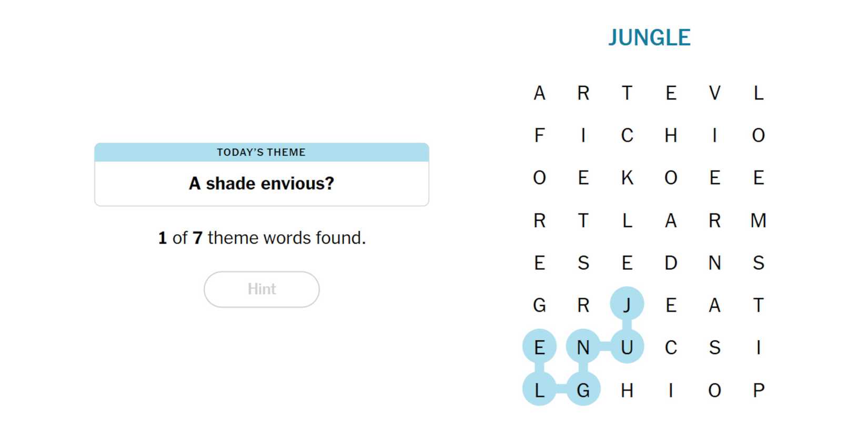Select letter A in the top-left corner
This screenshot has width=868, height=434.
(539, 93)
